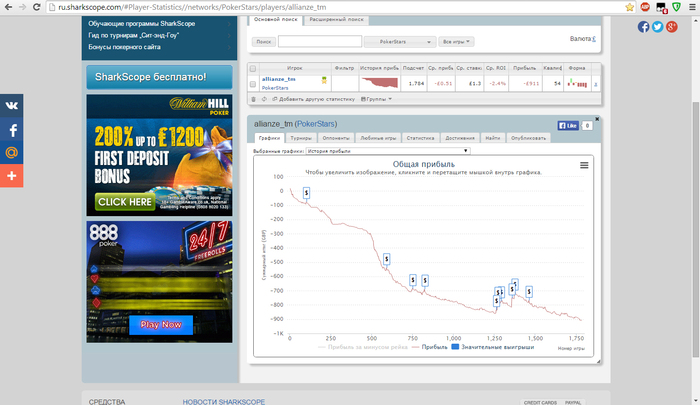
Task: Click the highest $ marker near game 1,375
Action: (515, 283)
